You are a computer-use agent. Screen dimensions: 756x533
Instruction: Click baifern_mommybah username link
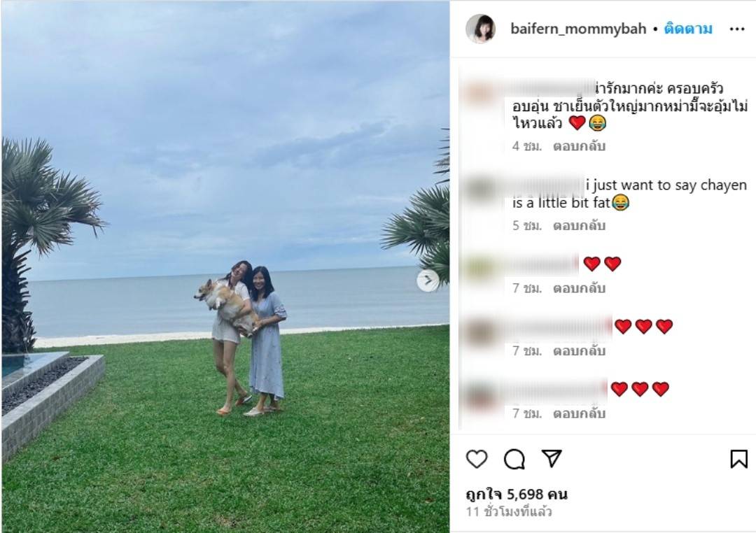578,29
